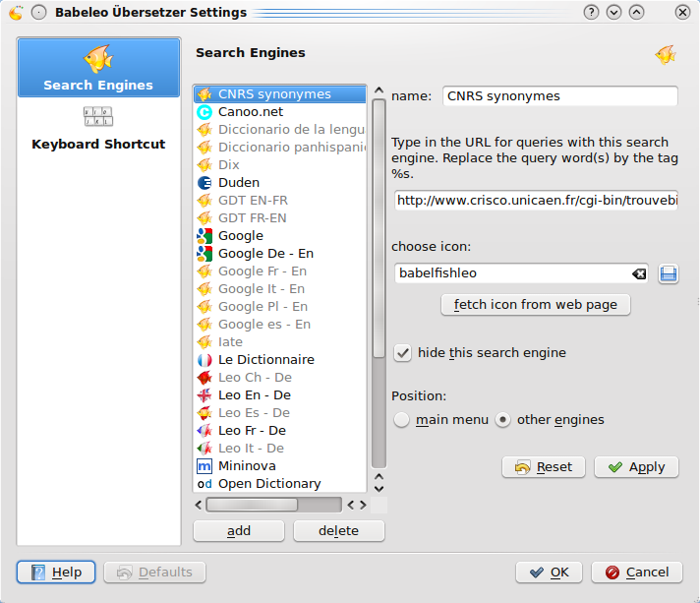Screen dimensions: 700x603
Task: Click the fish icon in the page header
Action: pyautogui.click(x=666, y=54)
